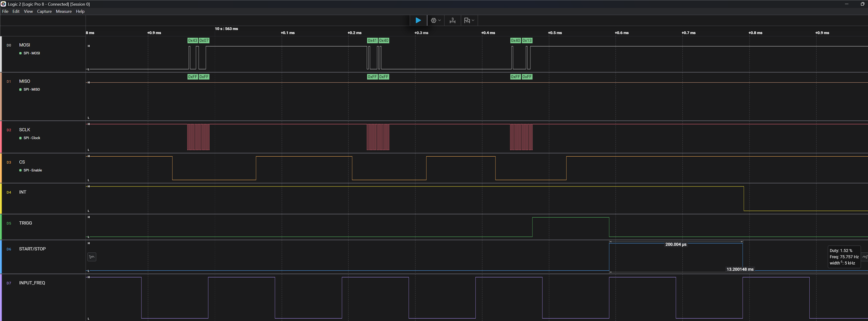Select the SPI - Enable analyzer label
Image resolution: width=868 pixels, height=321 pixels.
[x=33, y=170]
